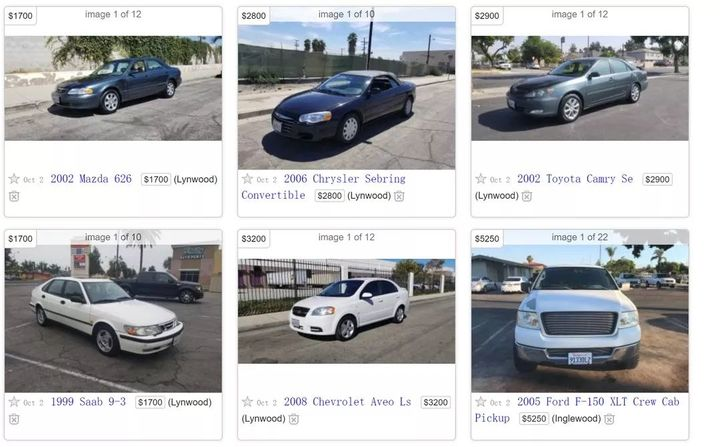
Task: Favorite the 2002 Mazda 626 listing star
Action: [x=14, y=179]
